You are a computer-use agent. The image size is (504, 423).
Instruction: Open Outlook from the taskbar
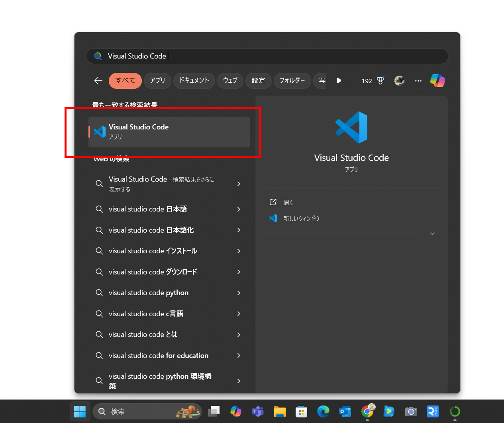click(345, 411)
